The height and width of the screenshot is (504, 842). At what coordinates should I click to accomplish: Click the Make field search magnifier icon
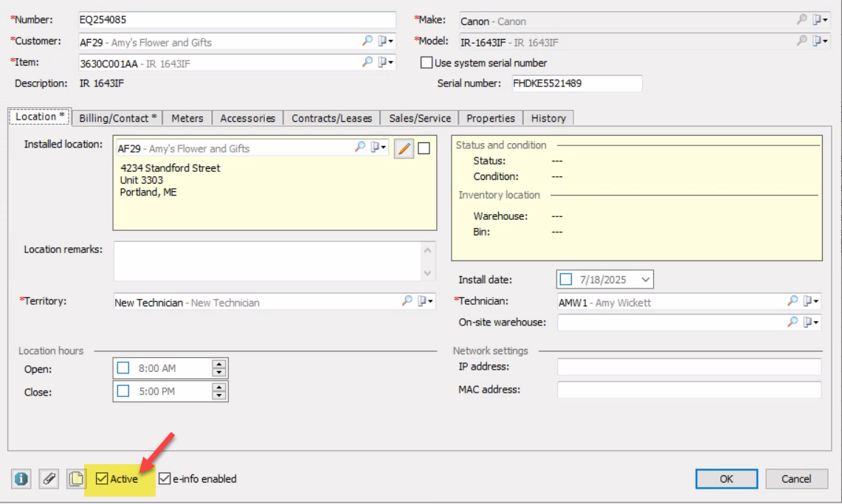pos(801,20)
